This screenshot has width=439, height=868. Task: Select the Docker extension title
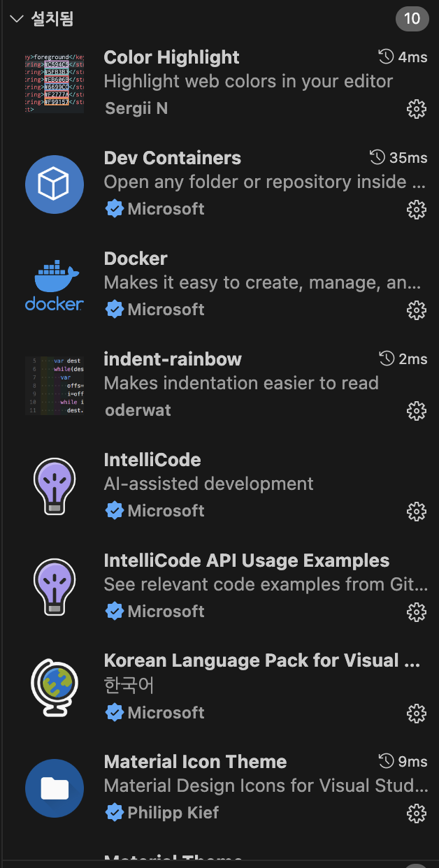(136, 259)
